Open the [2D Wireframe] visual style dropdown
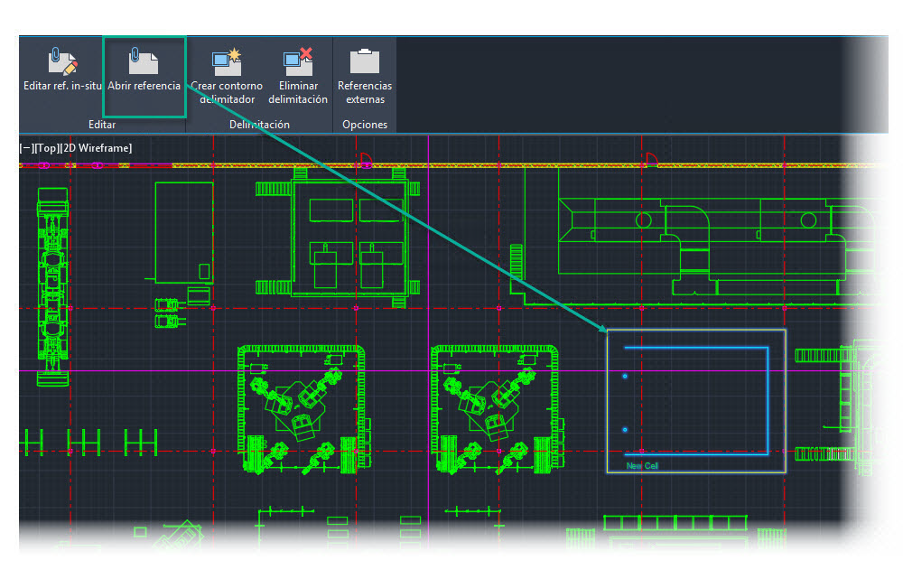Viewport: 903px width, 588px height. tap(94, 147)
